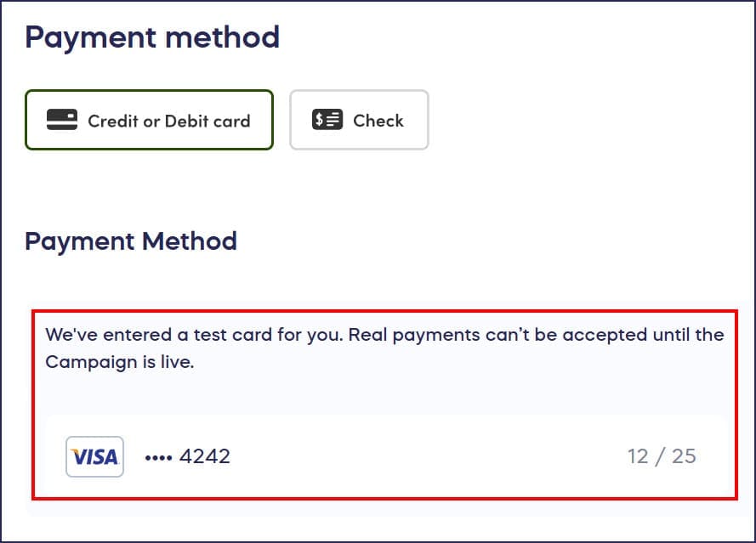
Task: Click the masked dots before 4242
Action: point(158,457)
